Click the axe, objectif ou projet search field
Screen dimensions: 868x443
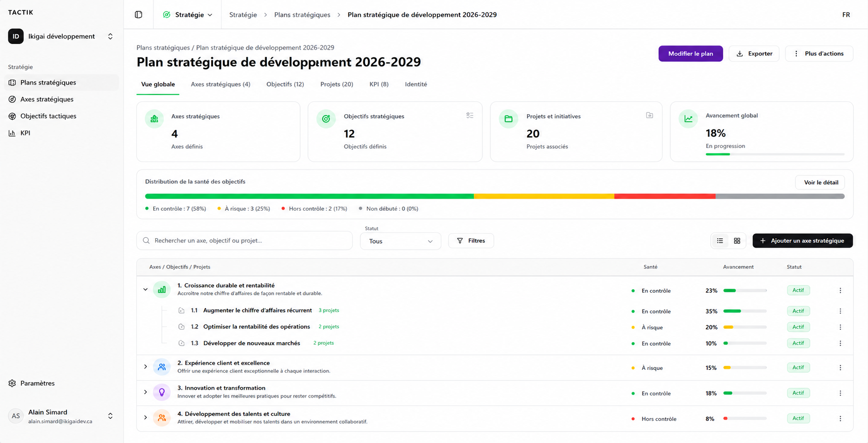click(x=245, y=241)
